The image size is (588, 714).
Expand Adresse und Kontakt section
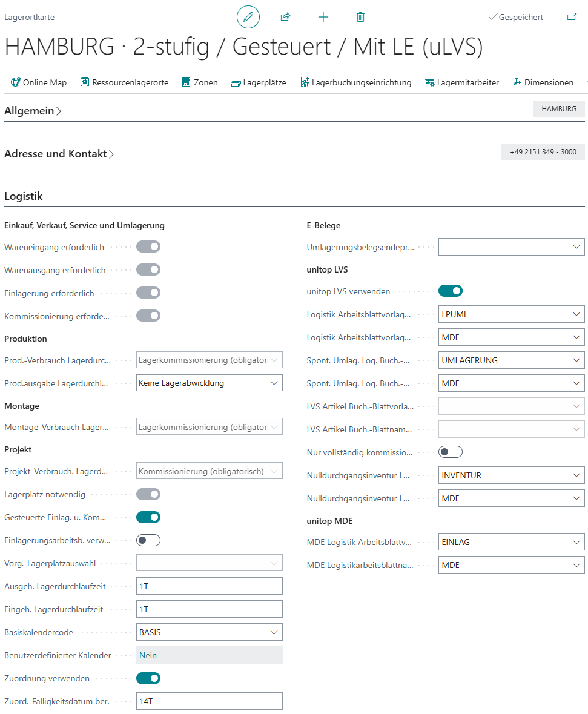click(59, 154)
